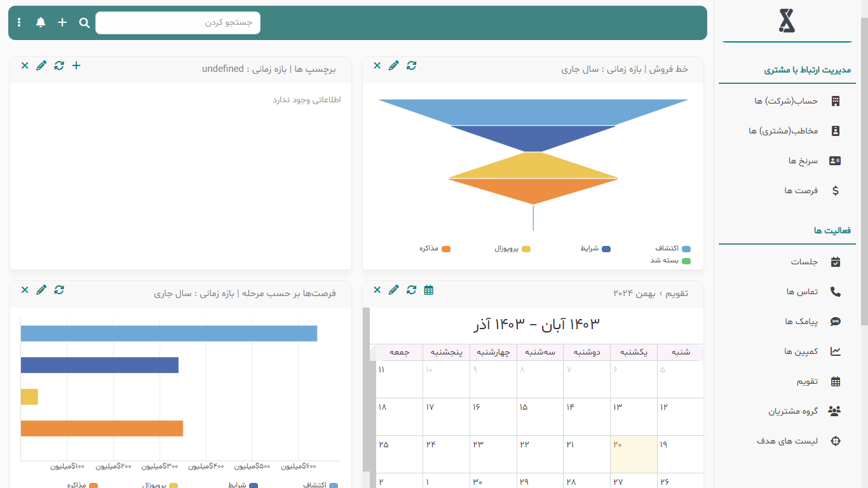Toggle بسته شد legend in funnel chart
Viewport: 868px width, 488px height.
tap(670, 261)
